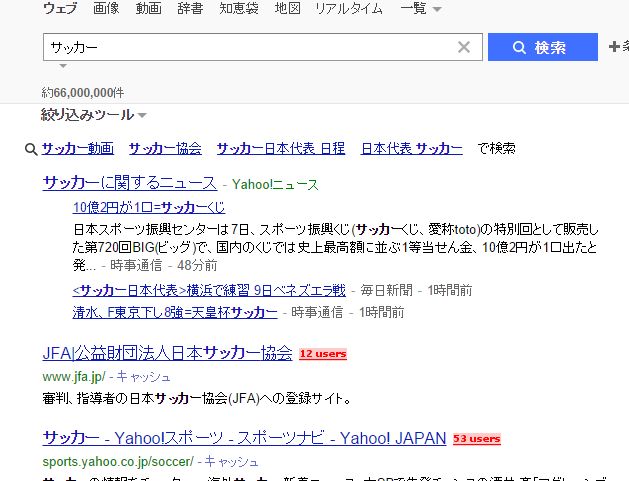Open the キャッシュ link for www.jfa.jp

click(143, 377)
